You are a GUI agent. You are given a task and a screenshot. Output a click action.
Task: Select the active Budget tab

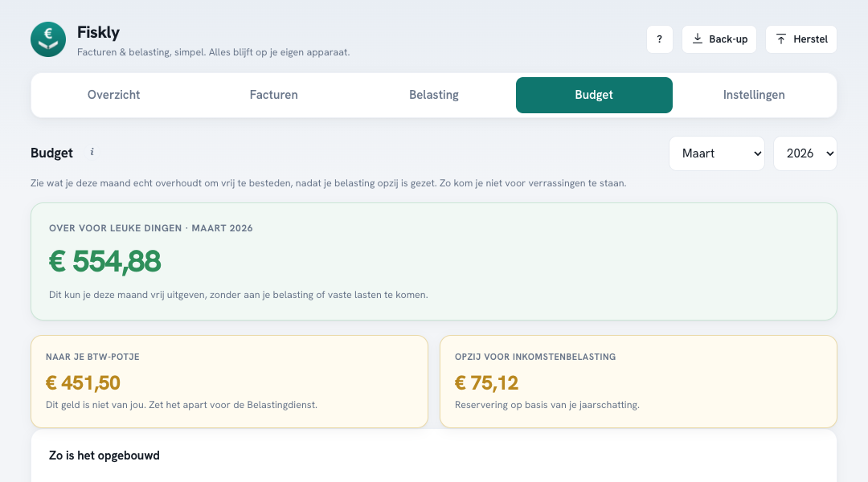point(594,95)
